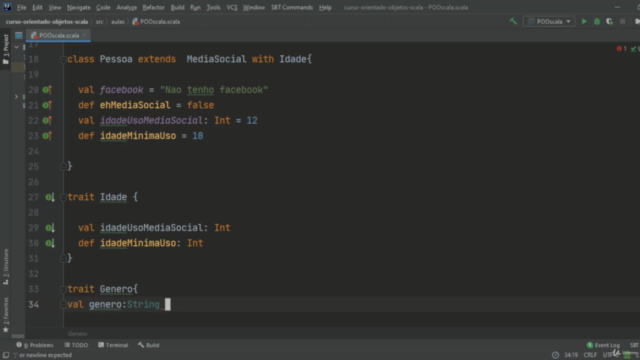Click the word Pessoa in line 18
640x360 pixels.
click(116, 59)
